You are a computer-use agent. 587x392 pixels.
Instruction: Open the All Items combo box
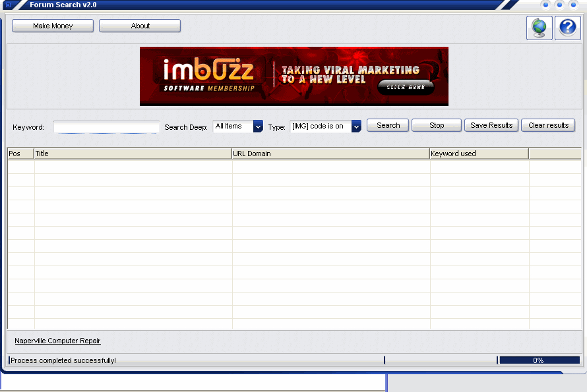237,126
